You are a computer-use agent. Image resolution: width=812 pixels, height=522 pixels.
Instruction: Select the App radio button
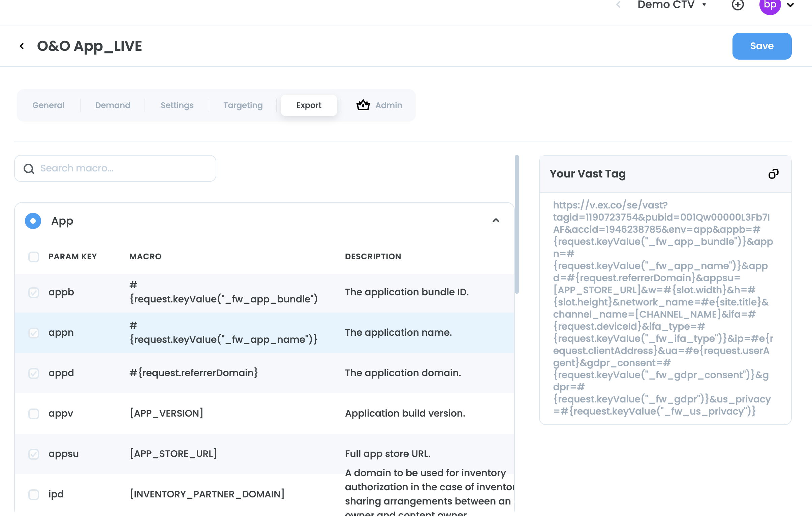coord(33,221)
